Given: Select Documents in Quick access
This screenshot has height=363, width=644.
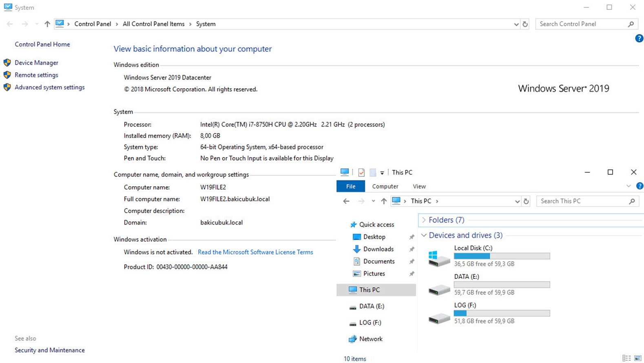Looking at the screenshot, I should click(x=378, y=261).
